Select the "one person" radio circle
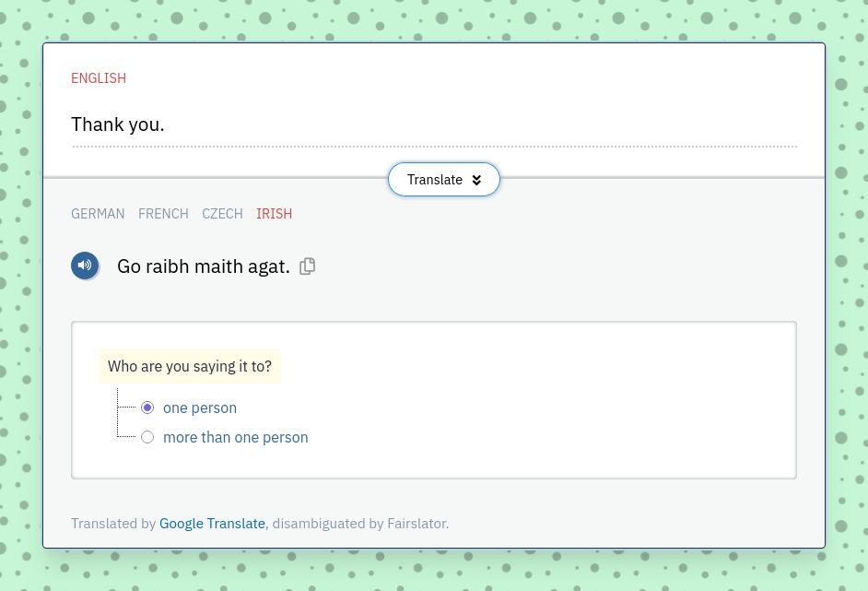 click(147, 408)
